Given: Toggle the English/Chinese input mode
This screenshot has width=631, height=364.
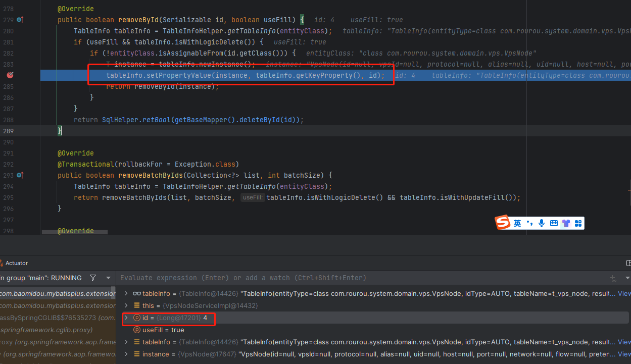Looking at the screenshot, I should (517, 223).
